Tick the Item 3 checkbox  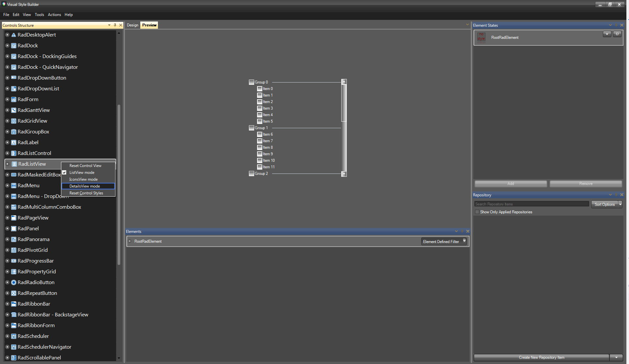click(260, 108)
